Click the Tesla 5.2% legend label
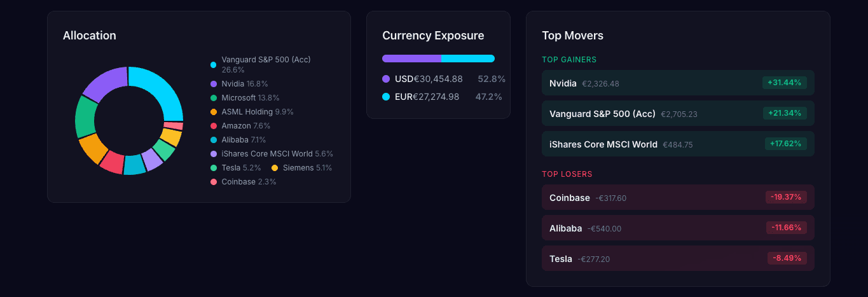This screenshot has width=868, height=297. (x=242, y=168)
